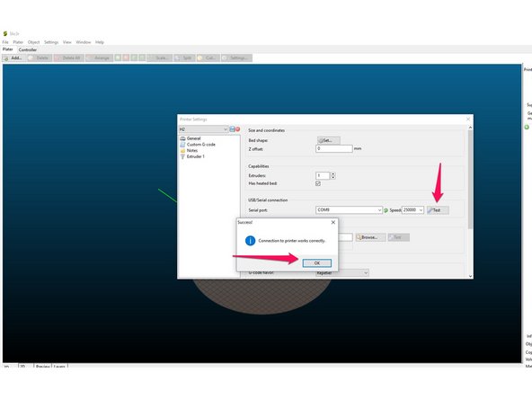Click the red minus fewer-copies toolbar icon

pyautogui.click(x=126, y=58)
